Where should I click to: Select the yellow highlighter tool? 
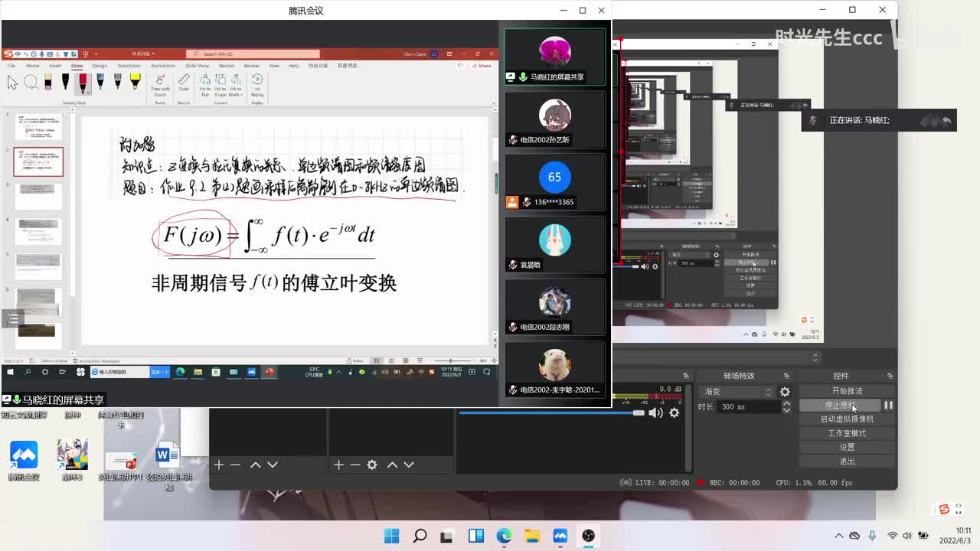135,82
